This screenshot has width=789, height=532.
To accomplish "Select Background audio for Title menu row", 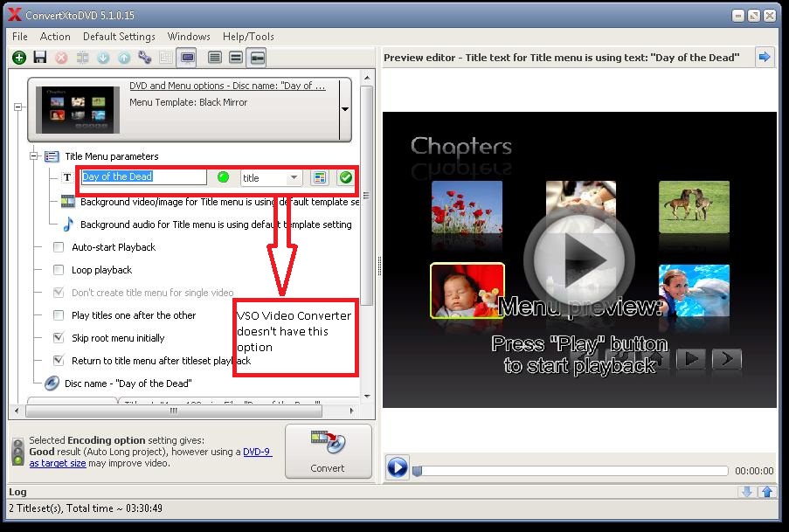I will tap(216, 225).
